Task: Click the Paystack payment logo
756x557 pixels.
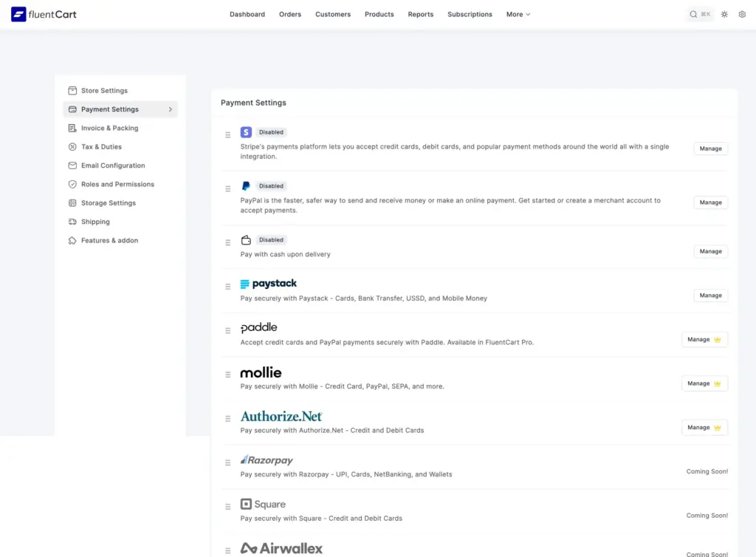Action: [268, 283]
